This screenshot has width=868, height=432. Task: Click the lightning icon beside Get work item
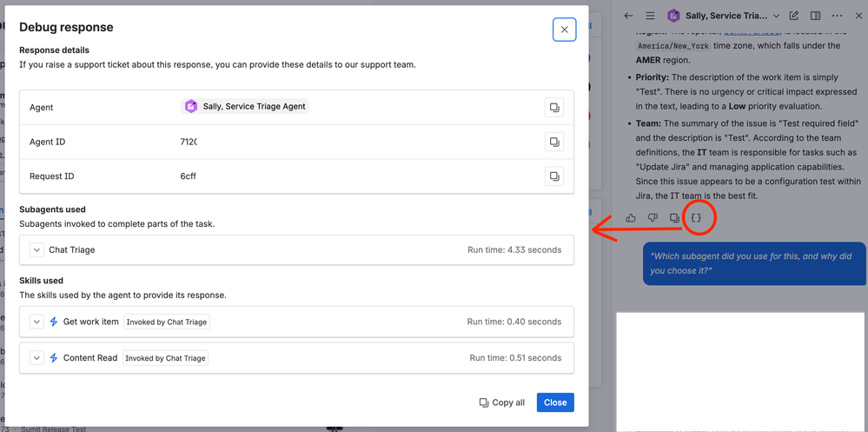point(54,322)
